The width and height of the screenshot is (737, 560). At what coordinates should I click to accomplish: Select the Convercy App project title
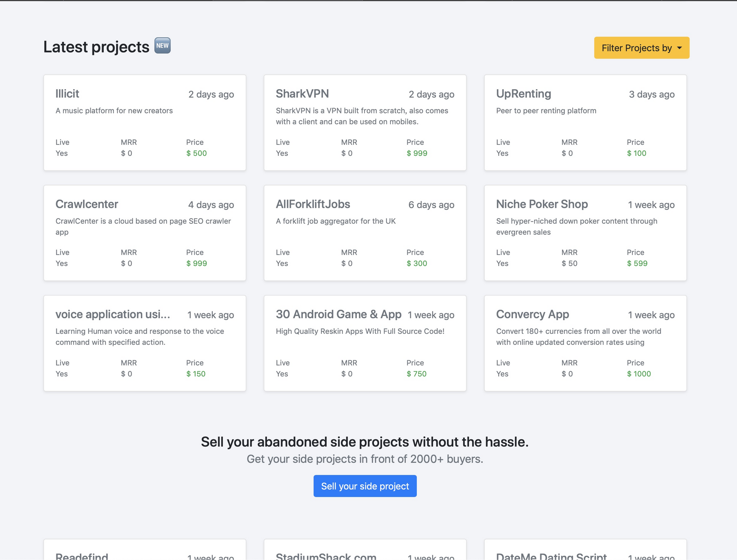click(532, 314)
